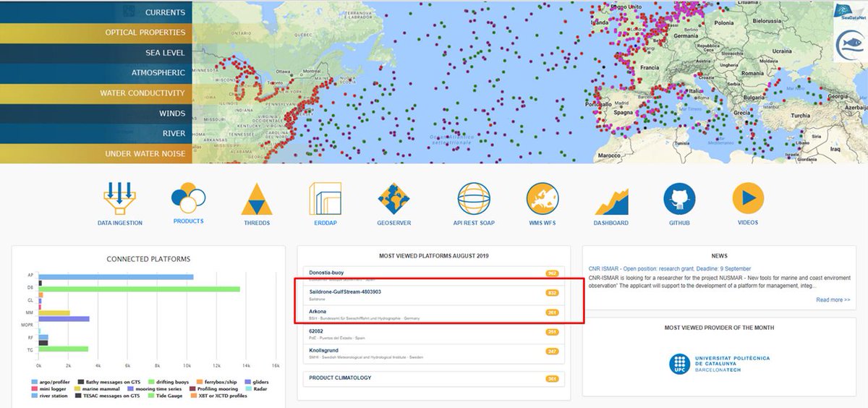Open the ERDDAP icon
The image size is (868, 408).
pos(325,199)
